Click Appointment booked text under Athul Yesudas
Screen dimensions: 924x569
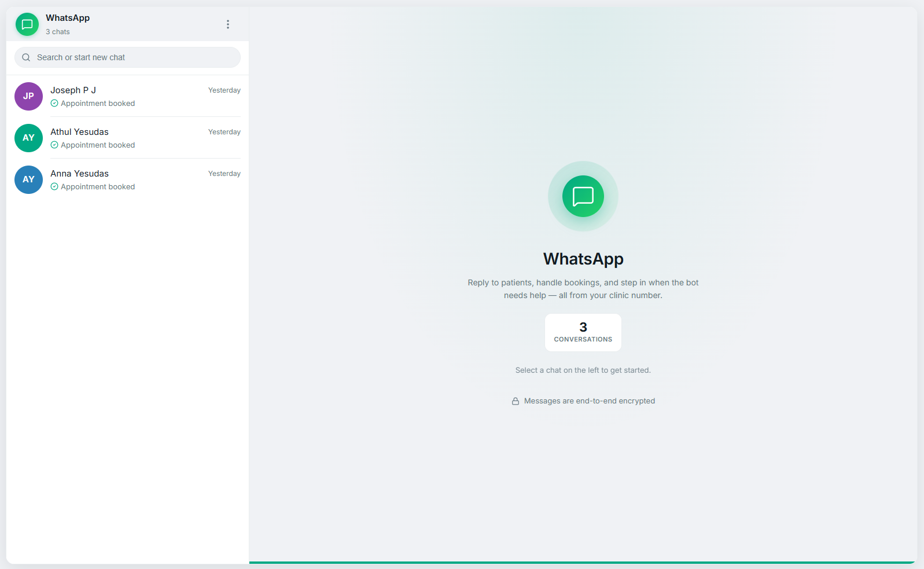click(x=98, y=145)
